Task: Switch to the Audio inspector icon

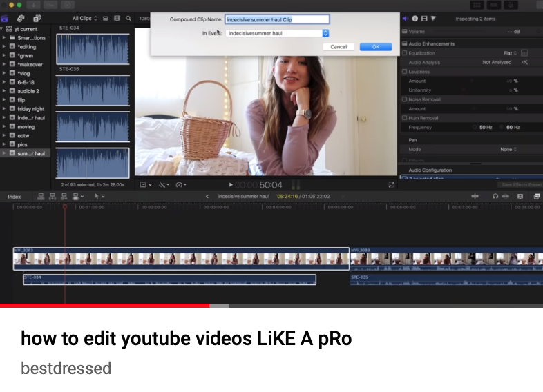Action: pyautogui.click(x=406, y=19)
